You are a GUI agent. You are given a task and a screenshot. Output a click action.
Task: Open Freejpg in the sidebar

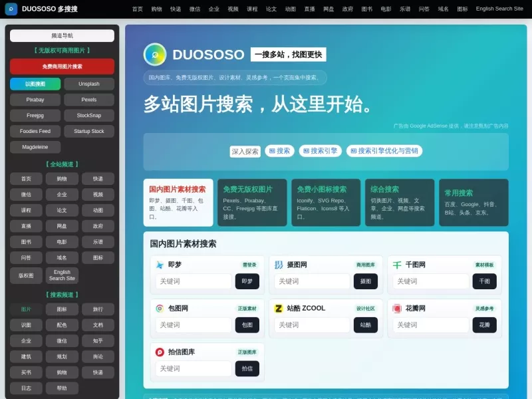[x=35, y=115]
